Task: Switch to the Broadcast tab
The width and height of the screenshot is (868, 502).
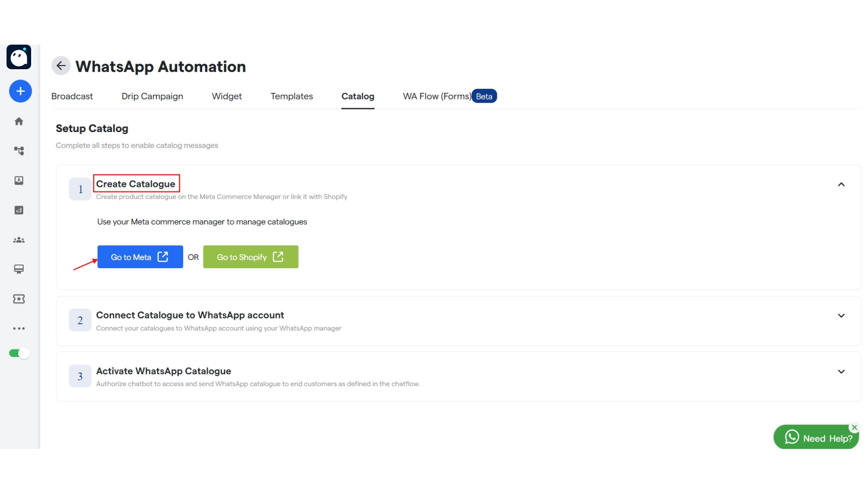Action: click(x=72, y=96)
